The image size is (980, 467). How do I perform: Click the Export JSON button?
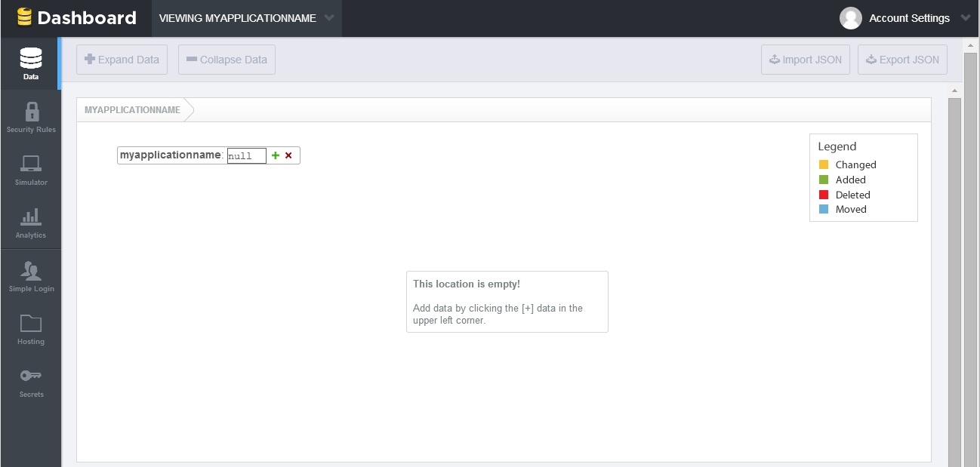click(x=902, y=59)
